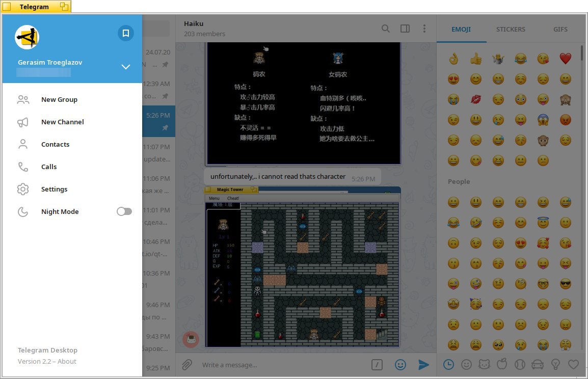
Task: Click the Settings gear icon
Action: click(x=23, y=189)
